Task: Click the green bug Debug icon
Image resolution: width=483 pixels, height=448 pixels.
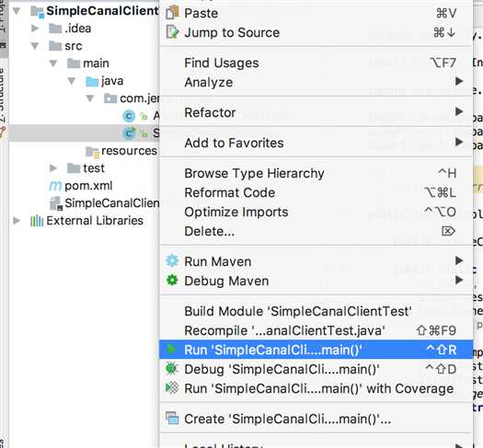Action: (171, 369)
